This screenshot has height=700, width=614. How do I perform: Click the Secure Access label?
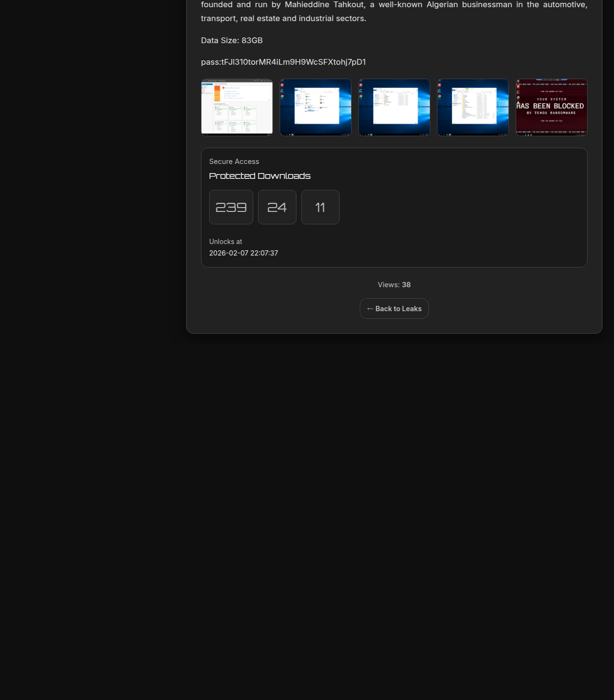234,162
